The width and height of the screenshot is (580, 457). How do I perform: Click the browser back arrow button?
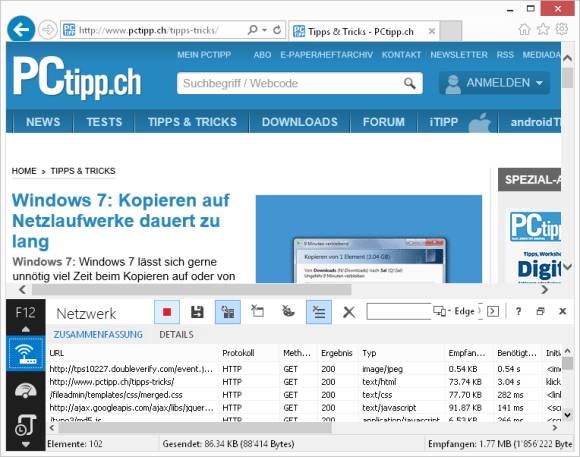point(21,29)
